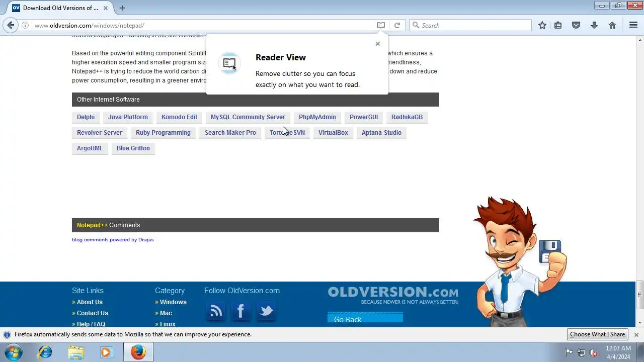
Task: Click Notepad++ in comments header
Action: pyautogui.click(x=92, y=225)
